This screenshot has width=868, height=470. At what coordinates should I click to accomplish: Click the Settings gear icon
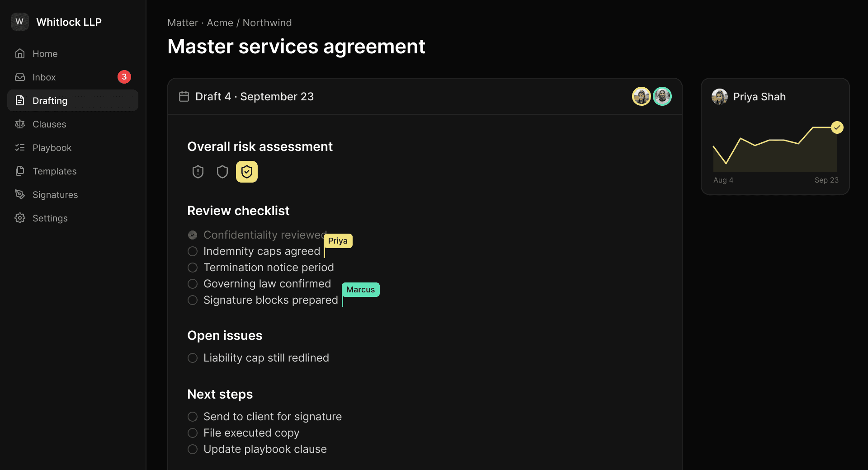point(20,218)
